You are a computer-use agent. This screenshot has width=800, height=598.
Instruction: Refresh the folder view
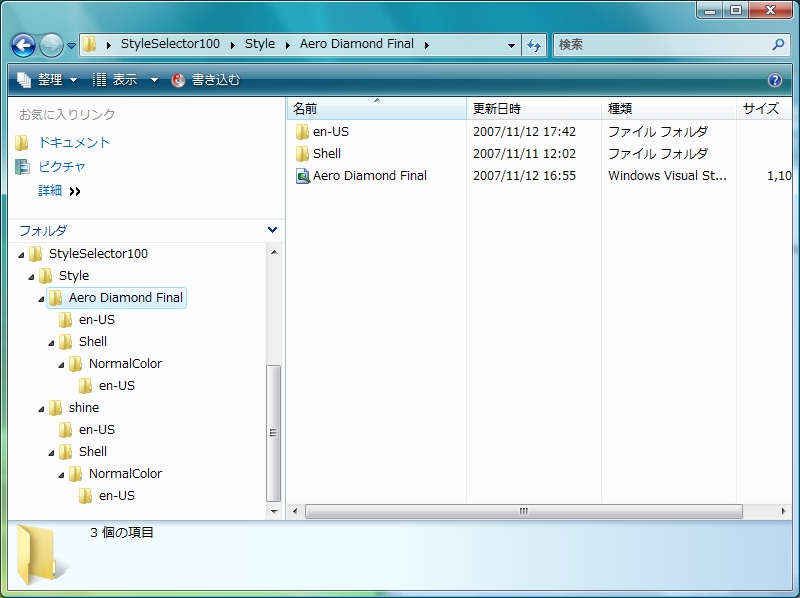[534, 45]
